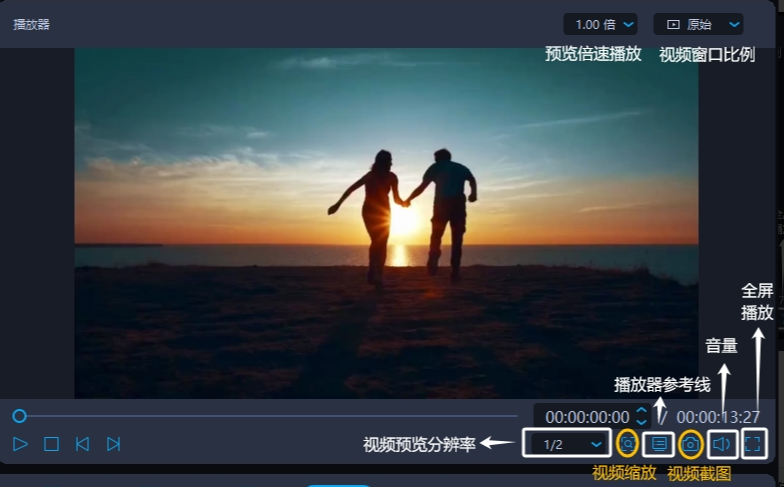Decrease timecode with the down stepper arrow
Viewport: 784px width, 487px height.
coord(642,422)
